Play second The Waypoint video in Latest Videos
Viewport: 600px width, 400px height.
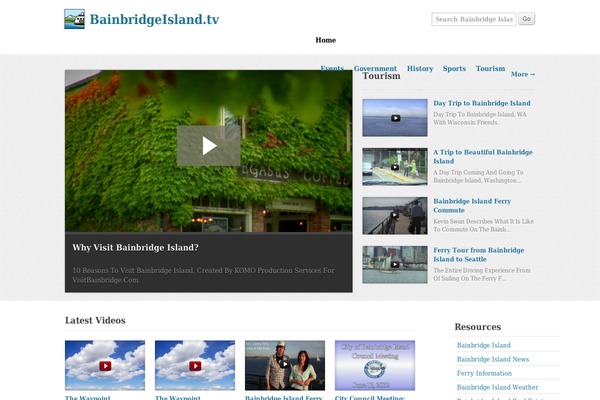195,366
